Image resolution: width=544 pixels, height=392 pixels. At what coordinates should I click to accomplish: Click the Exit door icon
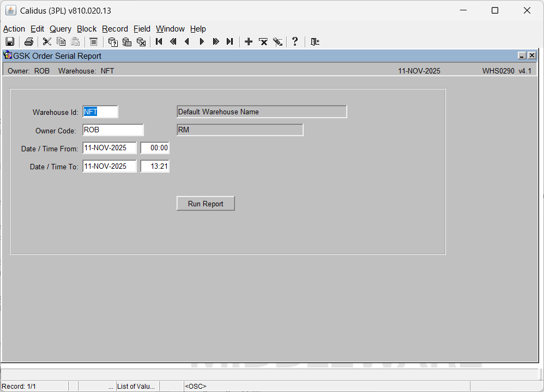315,42
